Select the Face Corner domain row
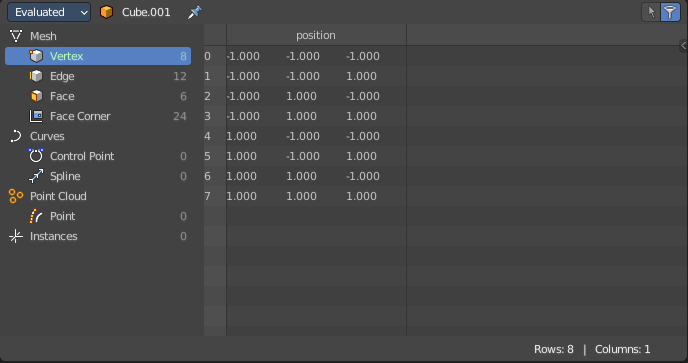Screen dimensions: 688x363 [x=98, y=116]
